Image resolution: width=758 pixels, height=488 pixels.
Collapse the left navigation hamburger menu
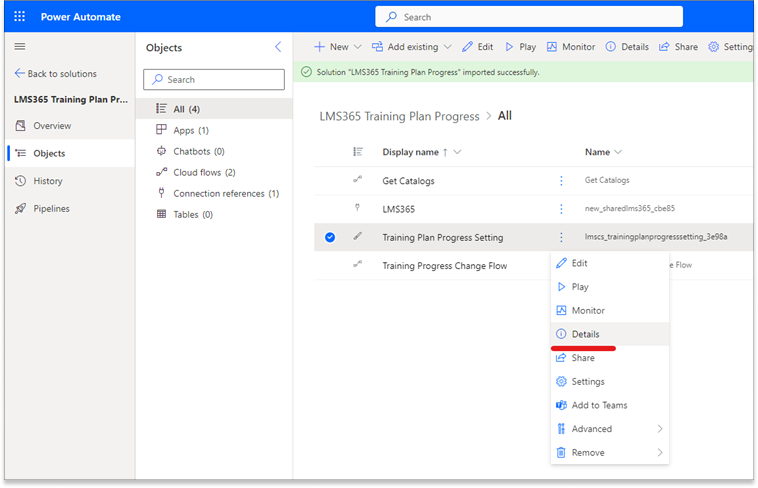coord(19,47)
